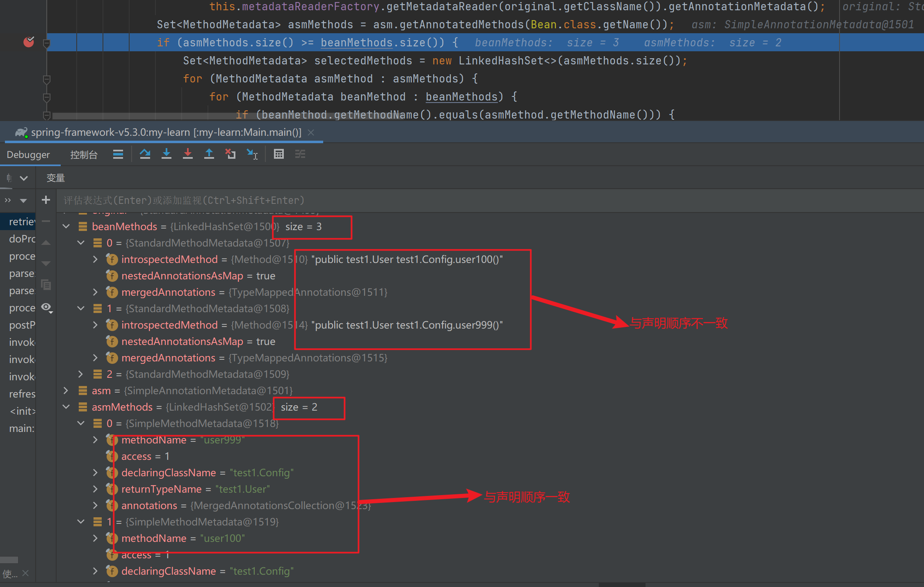Select the Debugger tab
The width and height of the screenshot is (924, 587).
pyautogui.click(x=28, y=155)
